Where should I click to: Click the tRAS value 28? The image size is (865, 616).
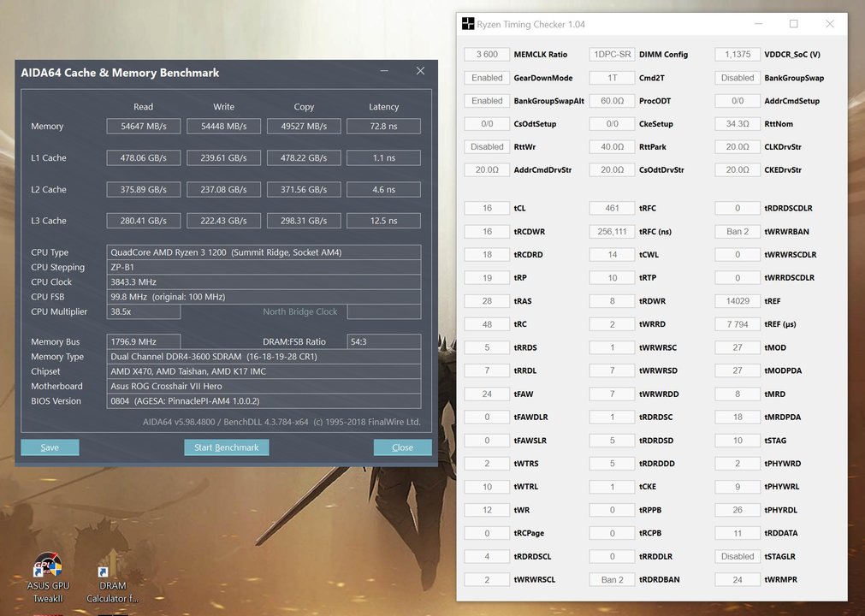tap(487, 301)
